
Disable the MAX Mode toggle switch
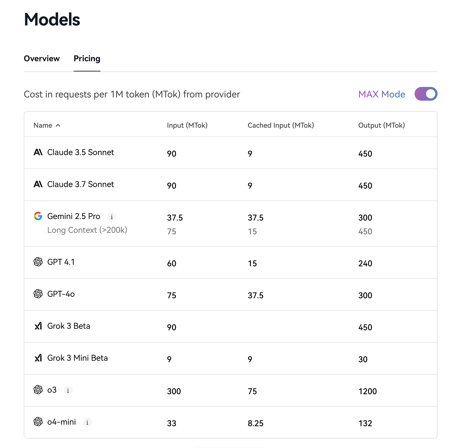click(426, 94)
